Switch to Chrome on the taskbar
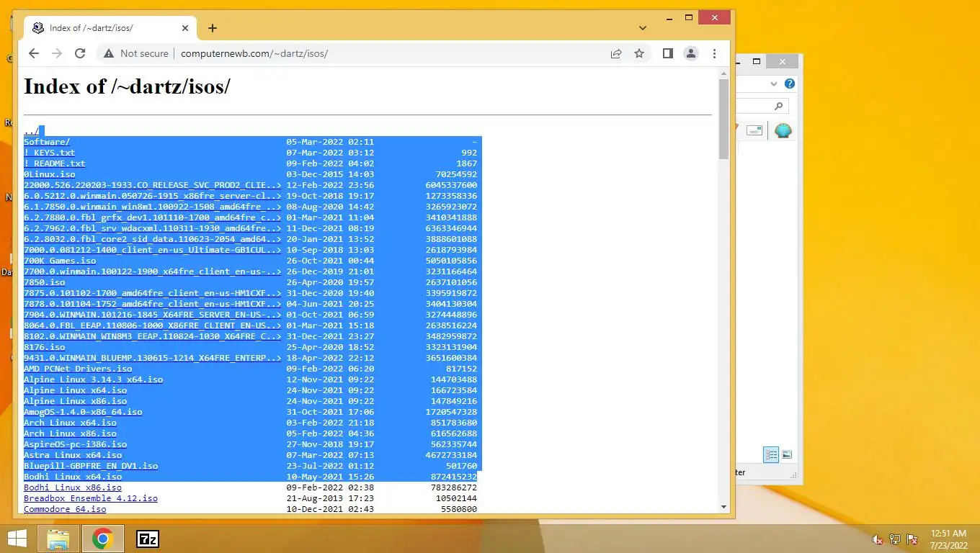This screenshot has height=553, width=980. coord(102,539)
